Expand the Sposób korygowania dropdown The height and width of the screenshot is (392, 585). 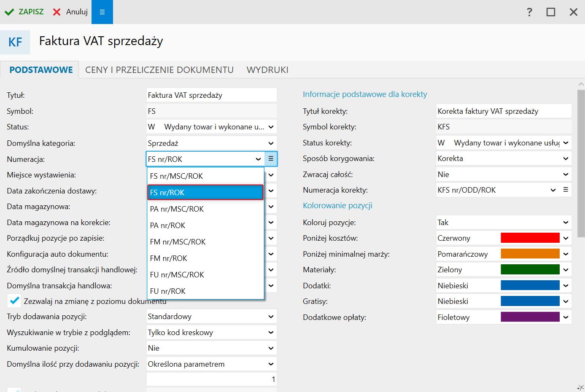tap(566, 158)
